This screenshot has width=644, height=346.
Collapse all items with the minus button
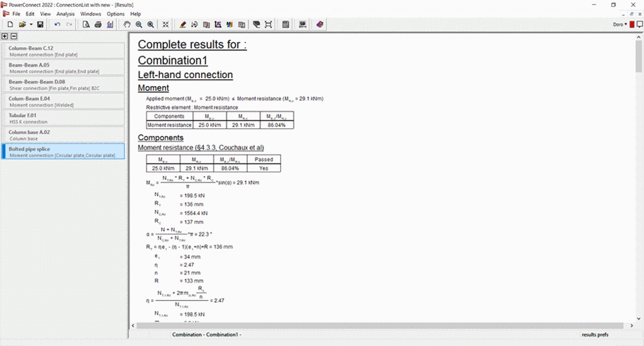coord(14,36)
